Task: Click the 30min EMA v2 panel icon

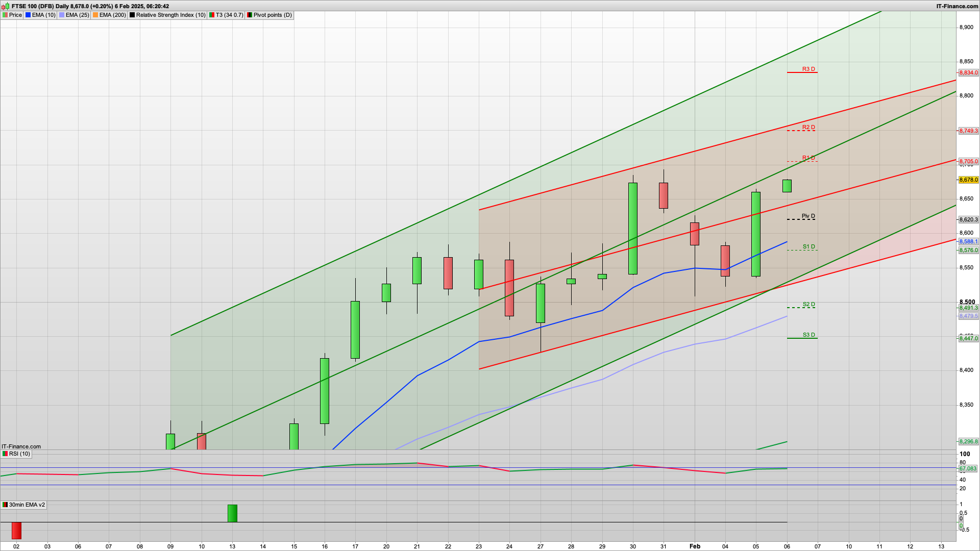Action: click(5, 505)
